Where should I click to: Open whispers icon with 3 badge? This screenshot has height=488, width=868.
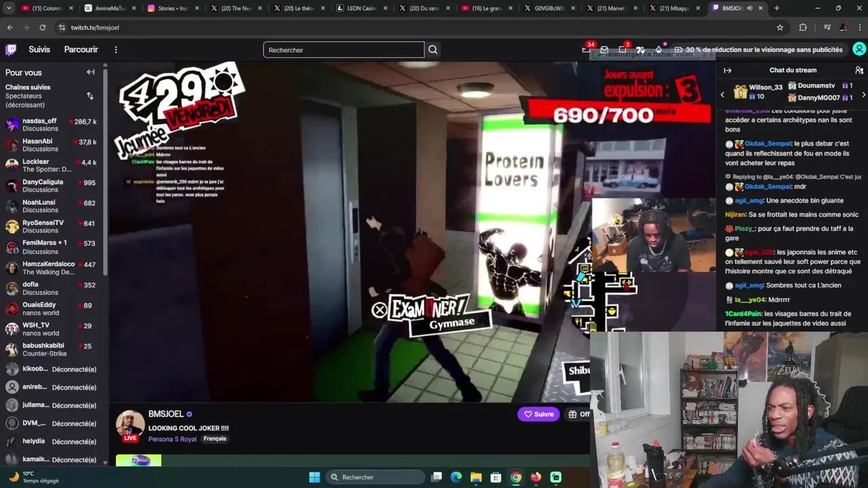tap(623, 49)
